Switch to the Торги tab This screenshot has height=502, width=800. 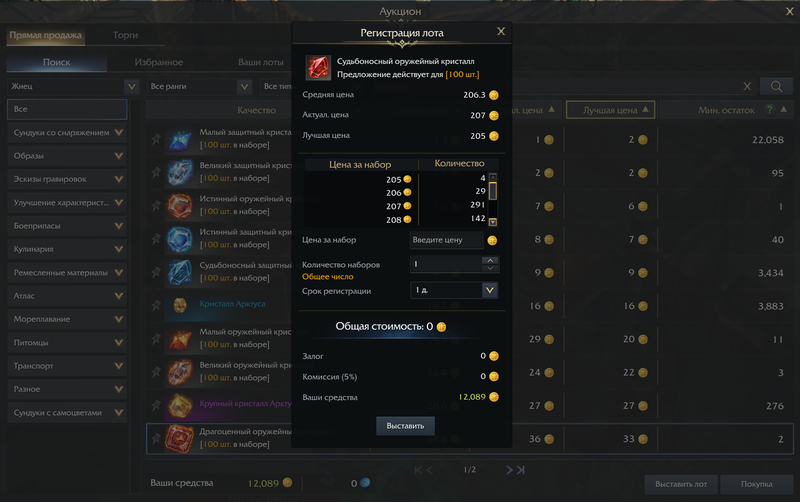tap(126, 35)
